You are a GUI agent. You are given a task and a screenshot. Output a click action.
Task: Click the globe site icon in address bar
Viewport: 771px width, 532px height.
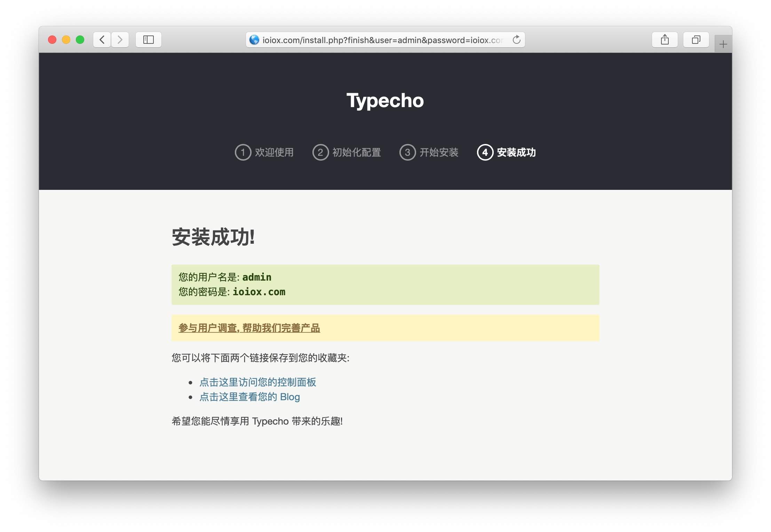point(254,40)
